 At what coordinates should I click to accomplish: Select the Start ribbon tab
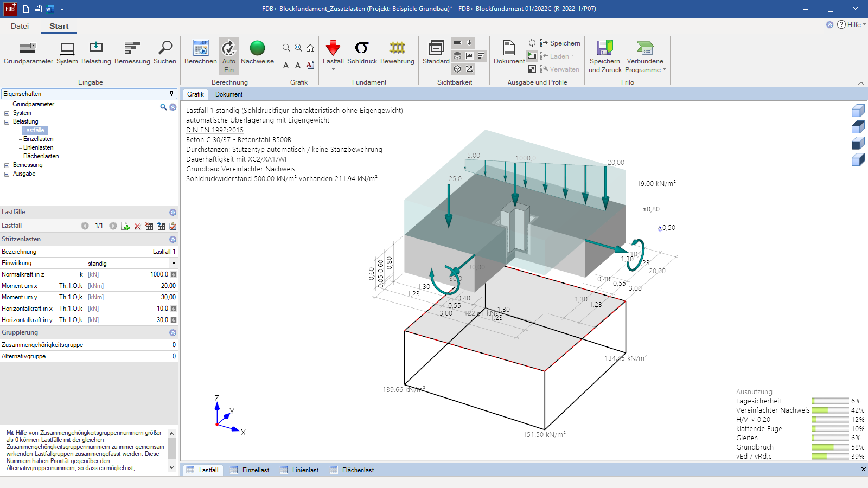tap(59, 26)
